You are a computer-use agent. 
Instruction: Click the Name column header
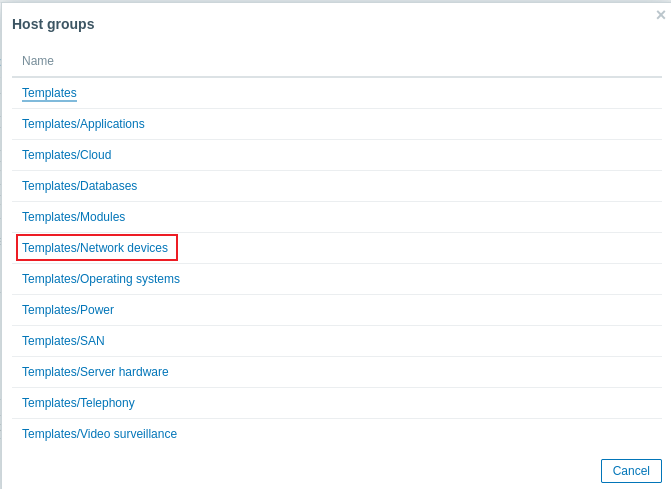click(x=38, y=61)
